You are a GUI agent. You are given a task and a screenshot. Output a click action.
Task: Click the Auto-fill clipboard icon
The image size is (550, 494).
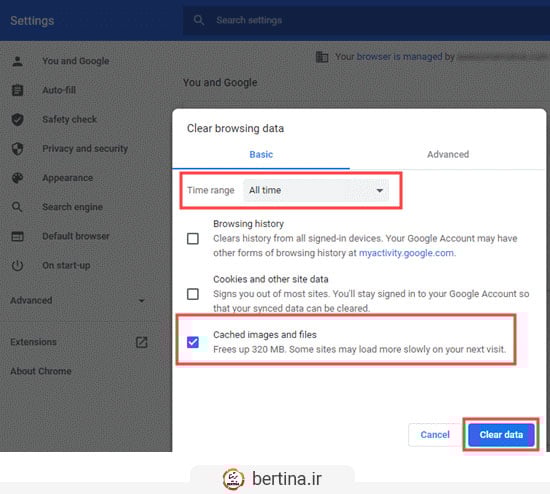pyautogui.click(x=17, y=90)
